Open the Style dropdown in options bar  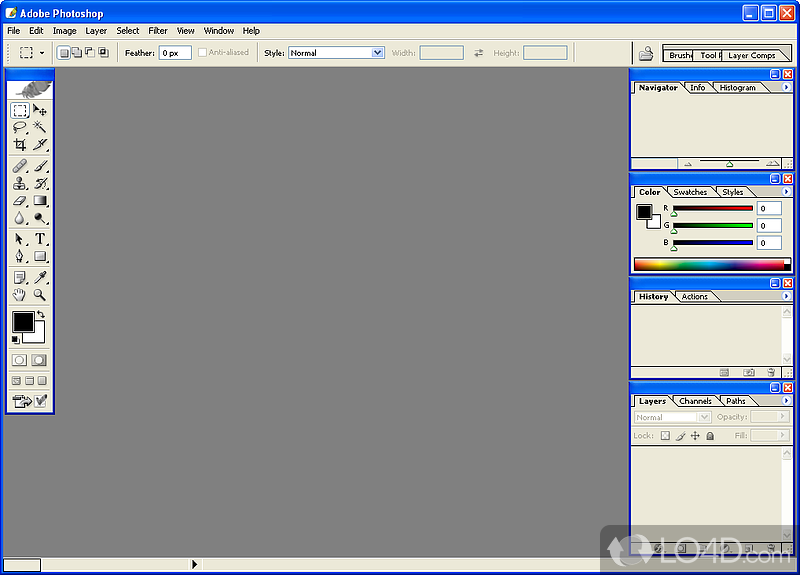(377, 53)
